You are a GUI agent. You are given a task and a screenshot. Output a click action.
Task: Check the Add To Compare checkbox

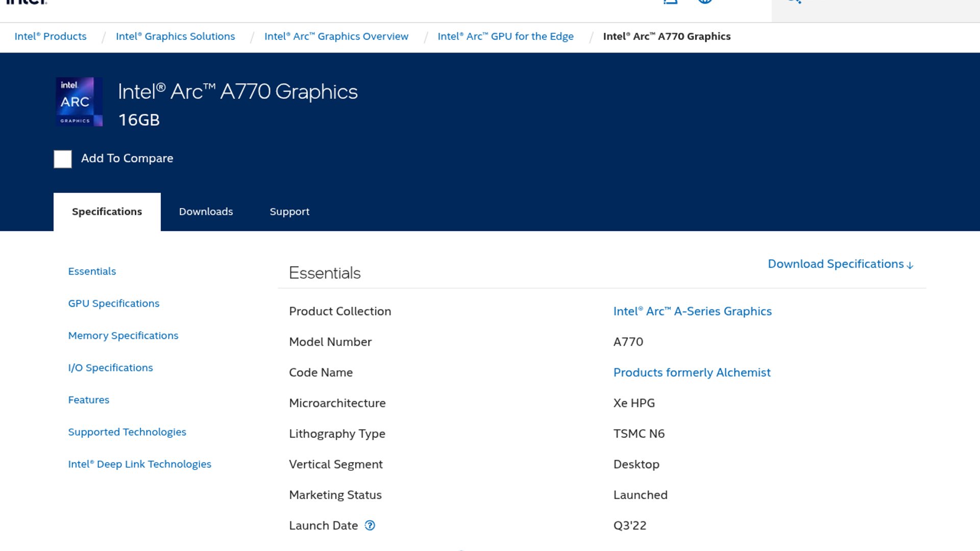point(63,159)
